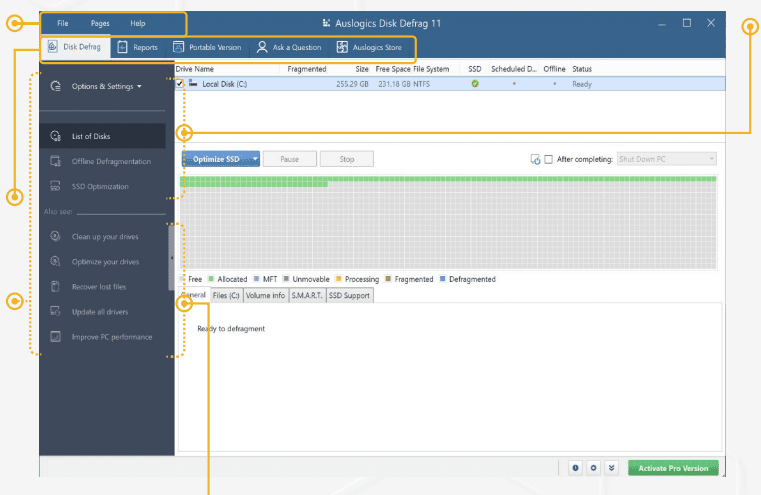Open the Pages menu

pos(100,23)
